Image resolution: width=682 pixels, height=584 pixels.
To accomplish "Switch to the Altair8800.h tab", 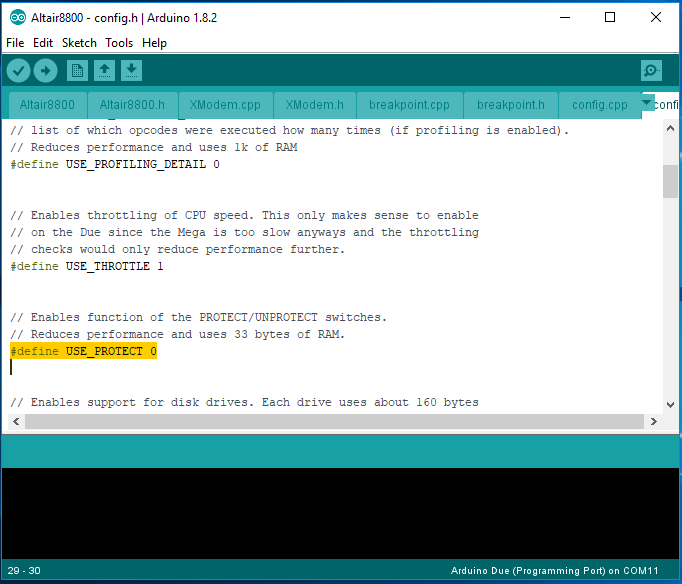I will point(132,105).
